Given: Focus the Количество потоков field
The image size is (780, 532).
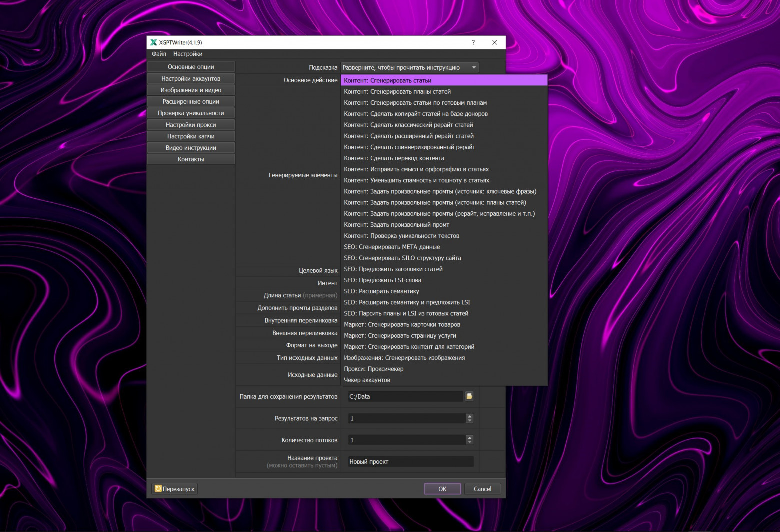Looking at the screenshot, I should pyautogui.click(x=406, y=440).
